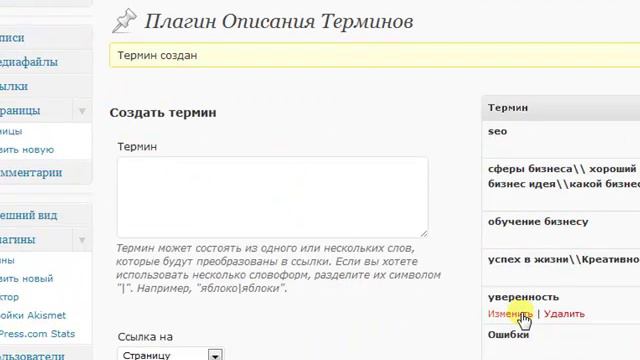The image size is (640, 360).
Task: Select the уверенность term
Action: 523,297
